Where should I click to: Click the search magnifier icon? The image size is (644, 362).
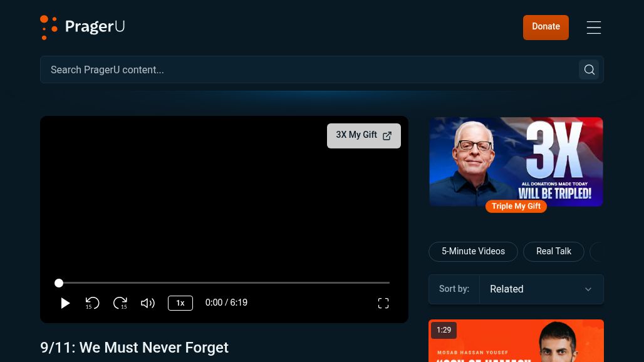[x=589, y=70]
